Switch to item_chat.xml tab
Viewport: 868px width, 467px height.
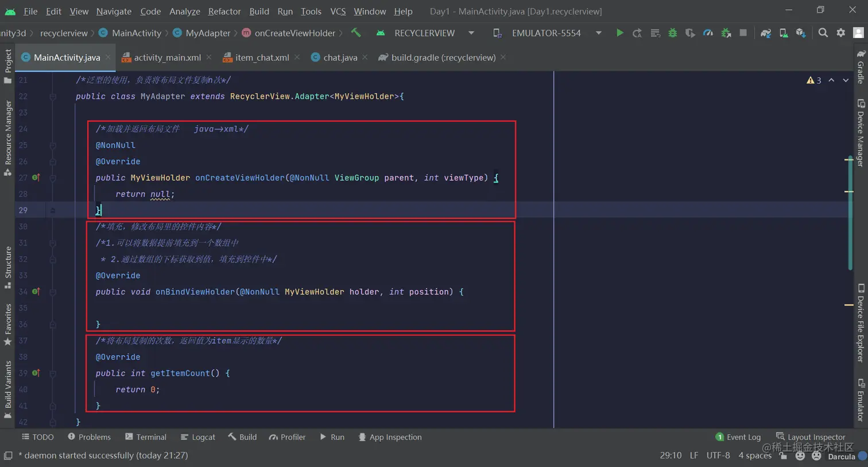(262, 57)
